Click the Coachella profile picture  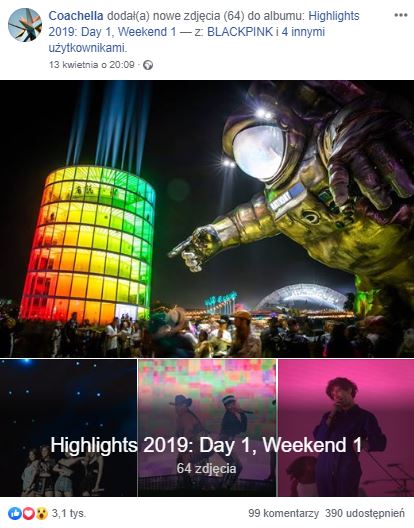(x=25, y=25)
